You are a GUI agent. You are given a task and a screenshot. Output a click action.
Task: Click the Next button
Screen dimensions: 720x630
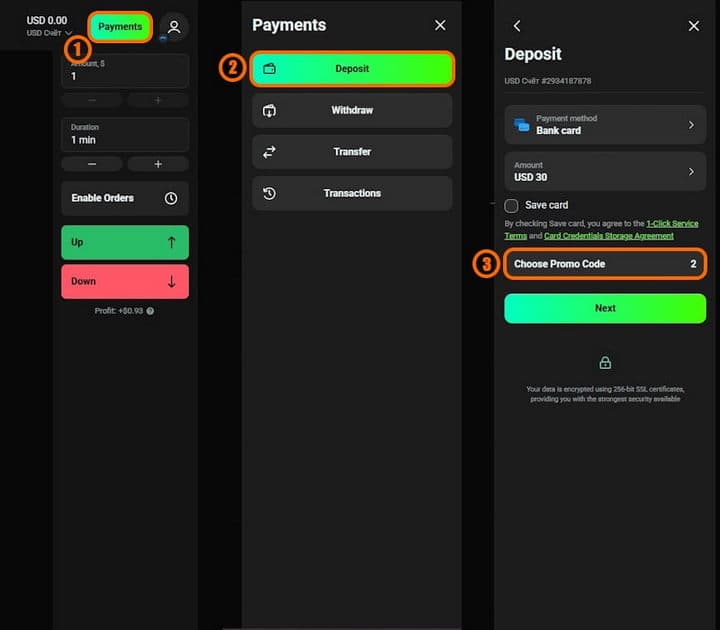coord(605,309)
